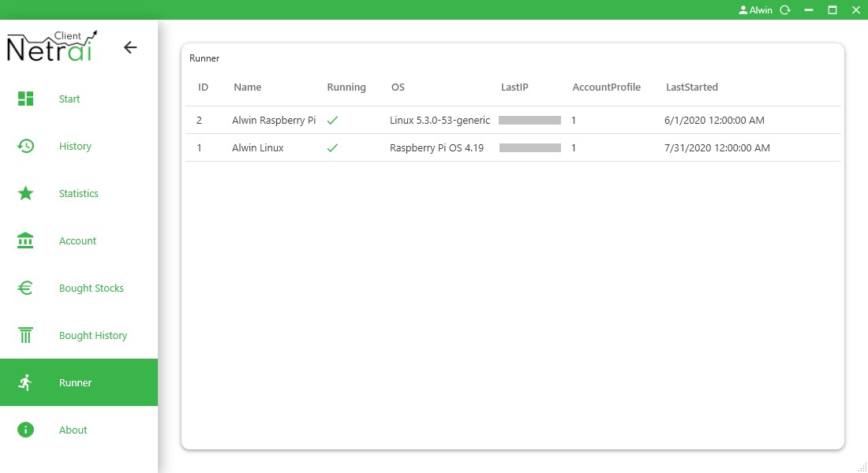Open Bought Stocks in the sidebar

pyautogui.click(x=79, y=289)
